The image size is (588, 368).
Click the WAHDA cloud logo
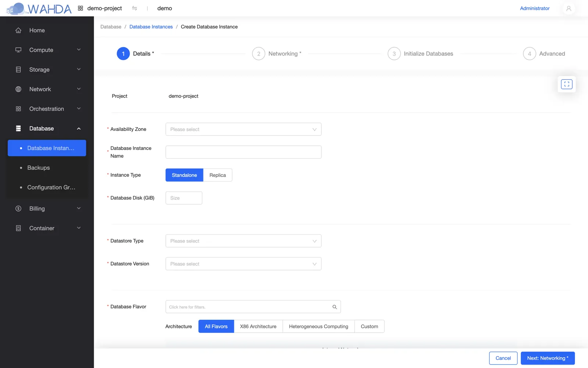[x=39, y=8]
